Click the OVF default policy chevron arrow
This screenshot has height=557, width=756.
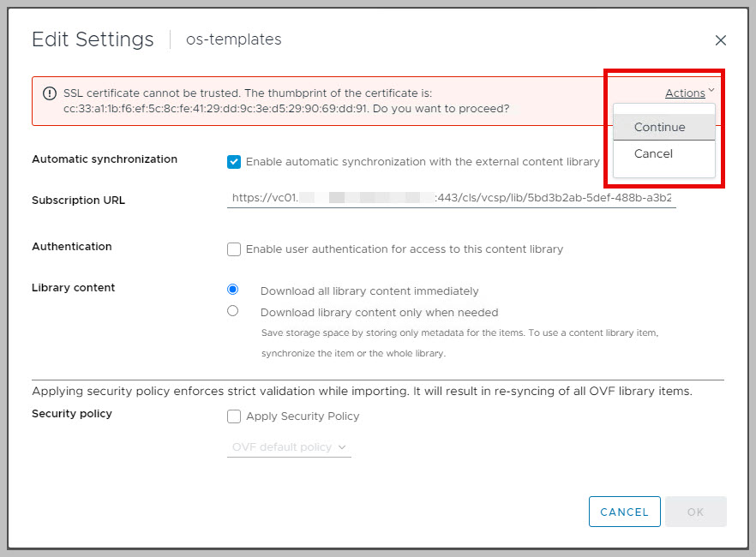pos(342,447)
